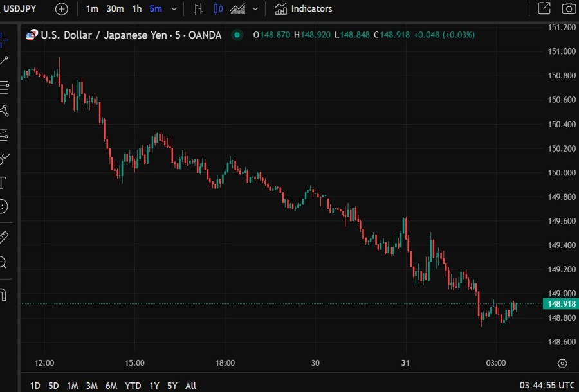The image size is (579, 392).
Task: Toggle the magnet mode tool
Action: 3,295
